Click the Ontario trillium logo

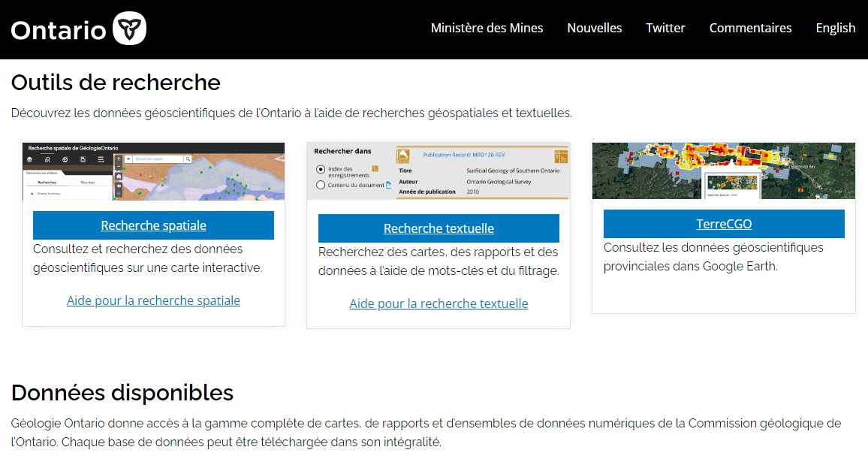[129, 29]
